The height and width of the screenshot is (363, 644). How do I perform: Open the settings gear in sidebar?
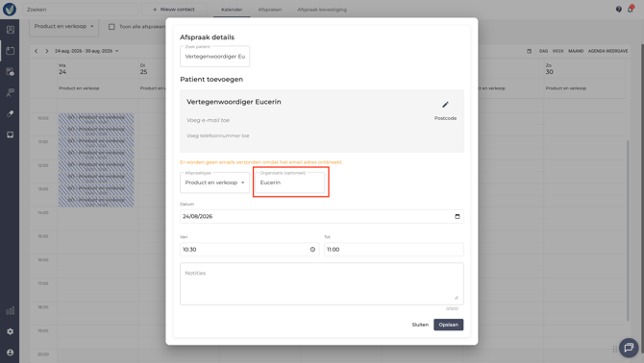pyautogui.click(x=11, y=331)
